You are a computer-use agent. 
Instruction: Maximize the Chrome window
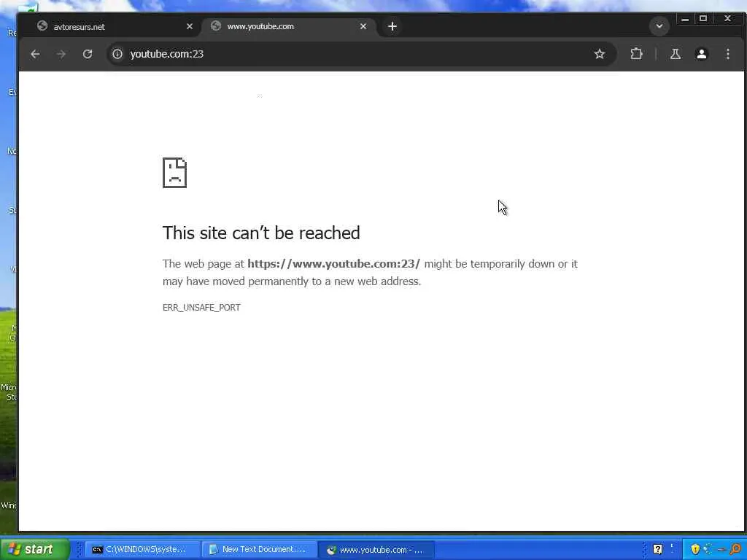point(703,19)
